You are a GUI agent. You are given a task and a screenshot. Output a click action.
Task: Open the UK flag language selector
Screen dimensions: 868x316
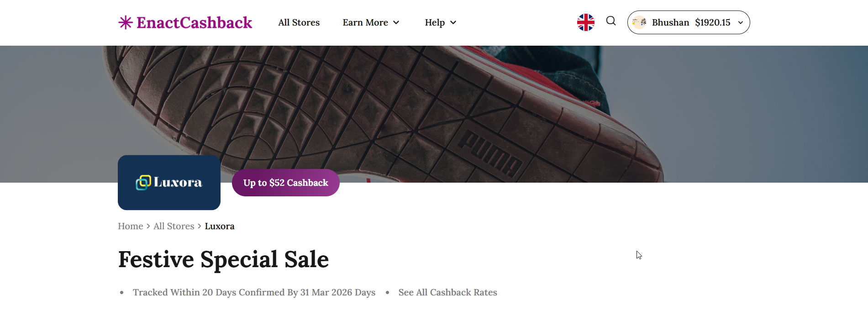585,22
